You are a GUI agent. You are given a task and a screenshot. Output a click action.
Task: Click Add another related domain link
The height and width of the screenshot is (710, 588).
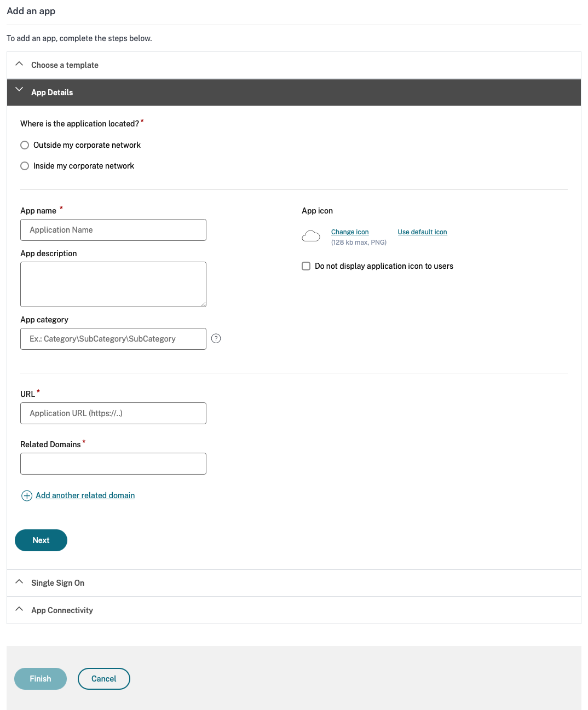coord(85,495)
